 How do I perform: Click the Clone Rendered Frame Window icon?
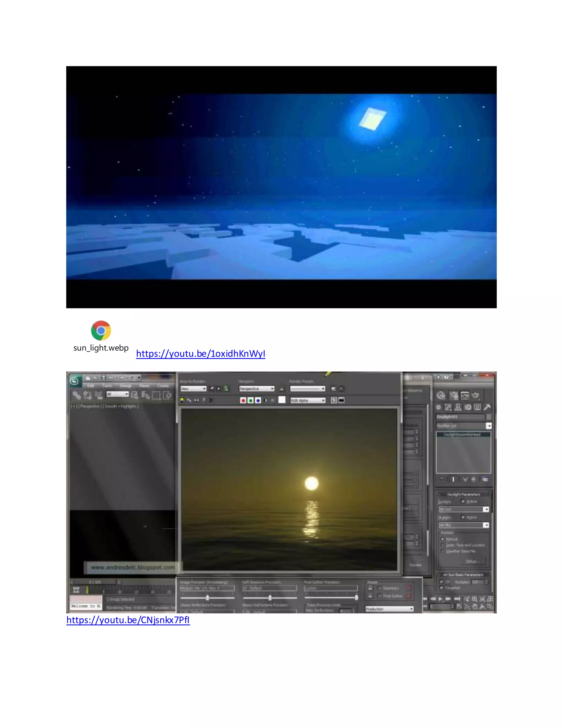pos(197,400)
